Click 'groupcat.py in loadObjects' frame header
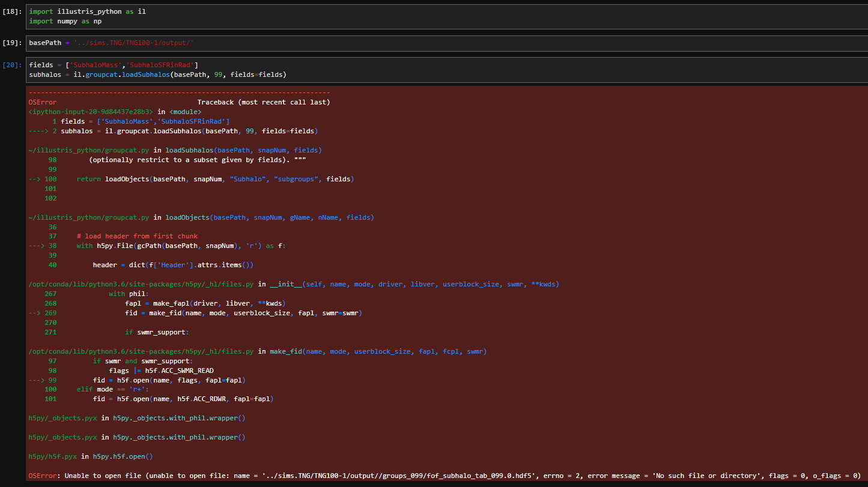 (201, 217)
